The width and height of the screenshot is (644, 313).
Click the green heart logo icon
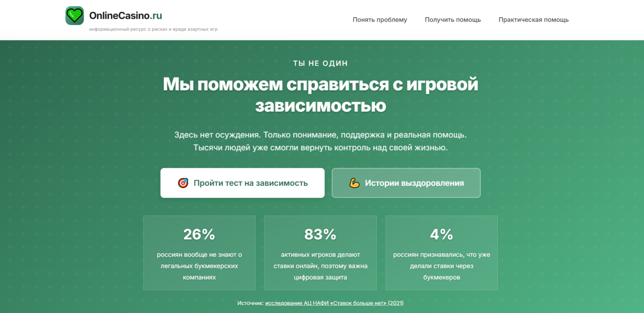[x=74, y=16]
